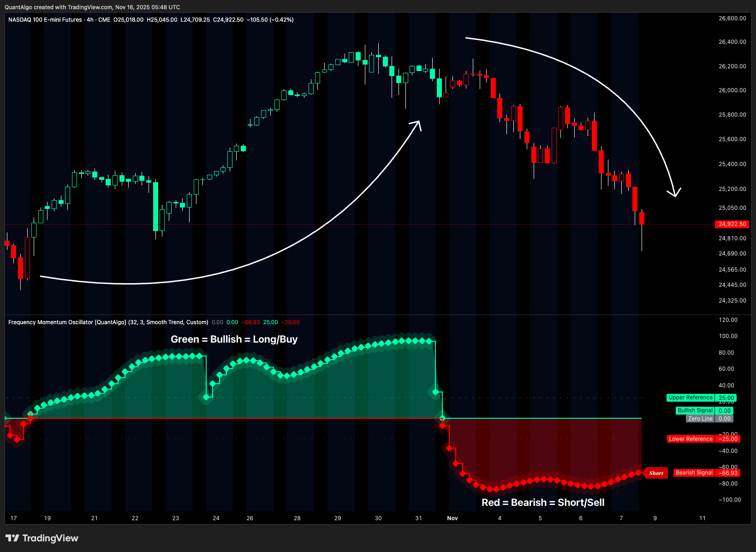Screen dimensions: 756x552
Task: Click the red Short signal label
Action: [x=656, y=473]
